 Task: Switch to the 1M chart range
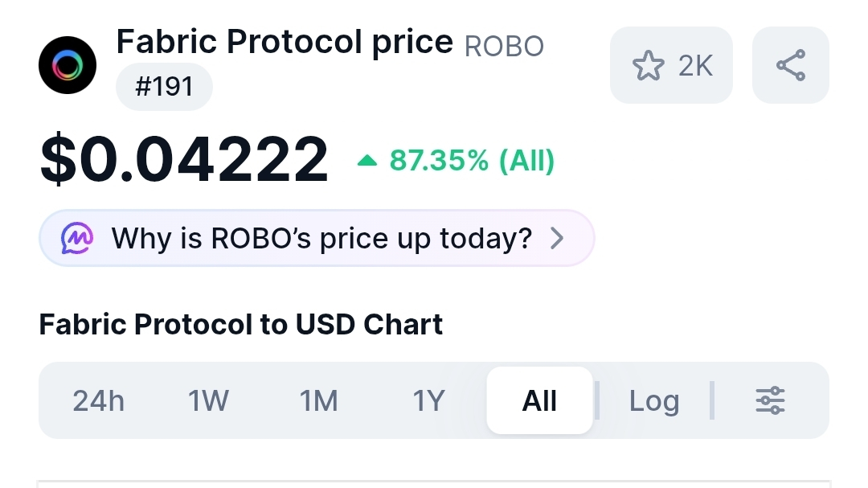(318, 400)
